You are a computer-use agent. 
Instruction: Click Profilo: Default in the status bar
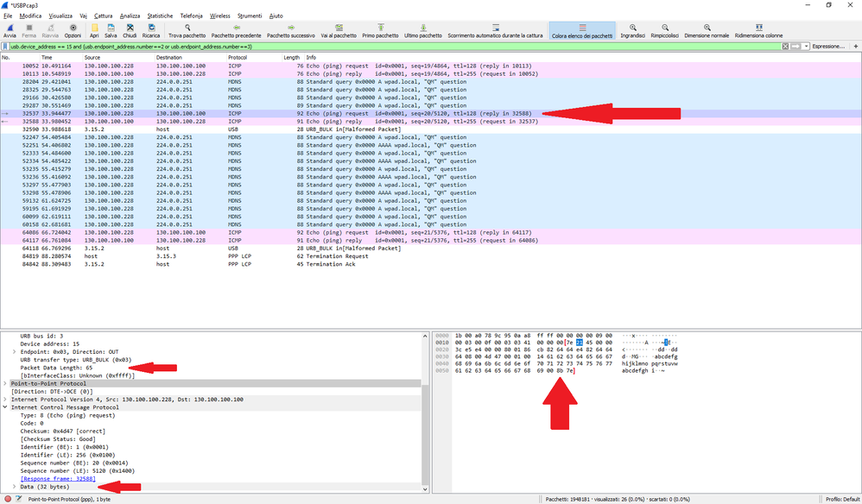coord(842,499)
